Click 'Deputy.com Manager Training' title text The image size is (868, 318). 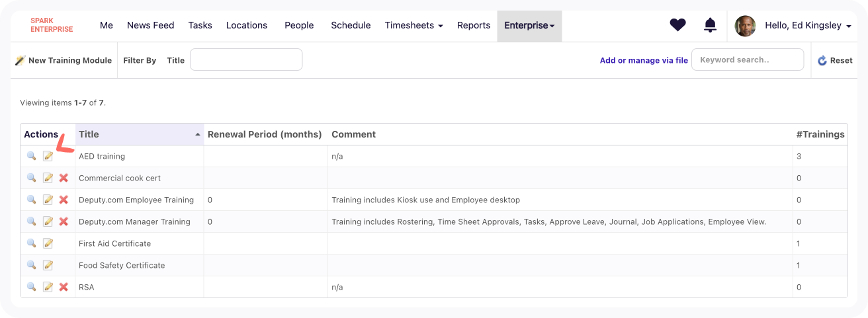tap(134, 221)
